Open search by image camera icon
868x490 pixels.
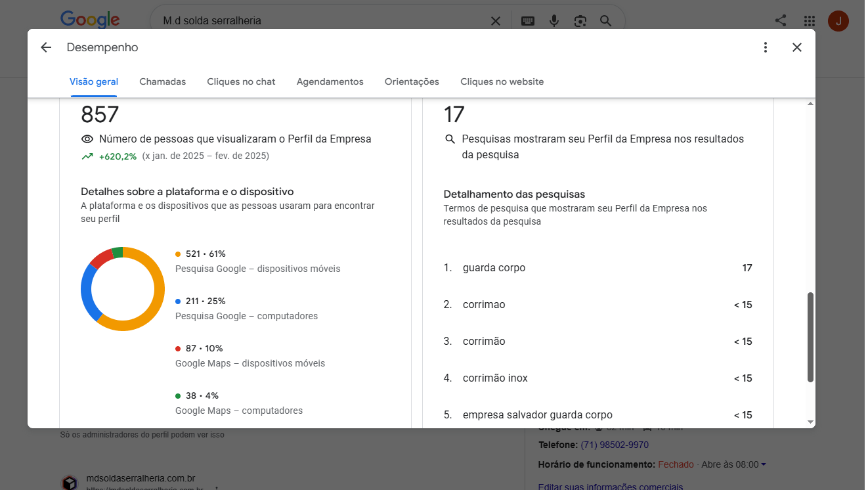point(580,21)
